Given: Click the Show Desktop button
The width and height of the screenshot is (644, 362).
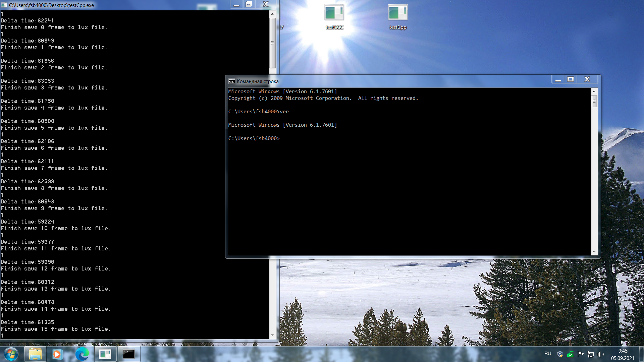Looking at the screenshot, I should coord(641,354).
